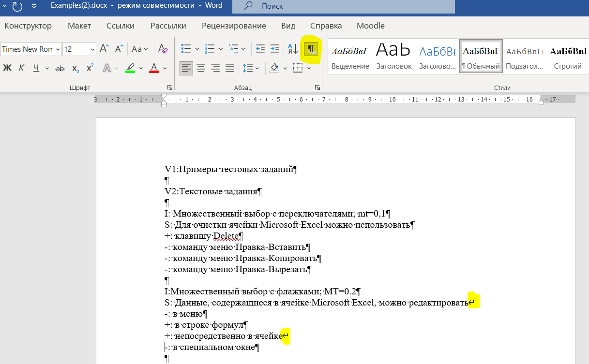Decrease font size

pos(119,49)
